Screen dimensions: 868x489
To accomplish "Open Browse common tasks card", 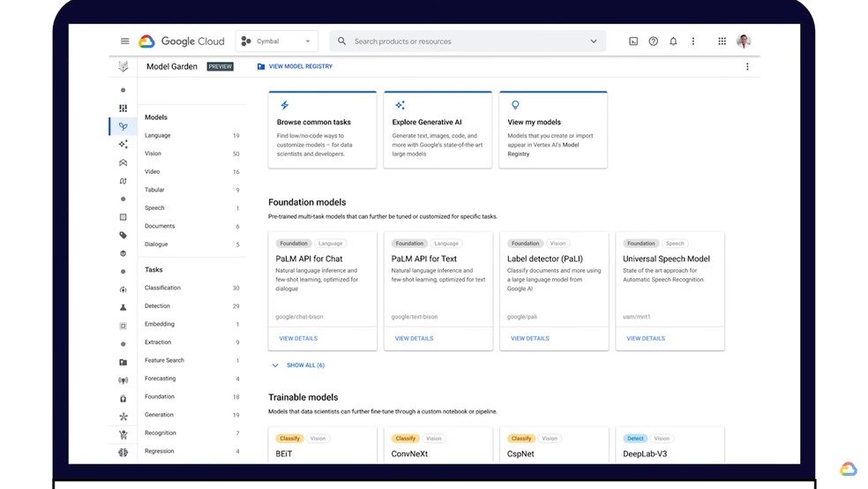I will (x=322, y=130).
